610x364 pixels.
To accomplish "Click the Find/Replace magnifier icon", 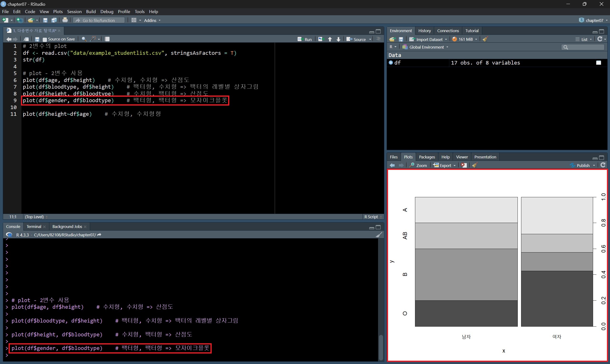I will [x=84, y=39].
